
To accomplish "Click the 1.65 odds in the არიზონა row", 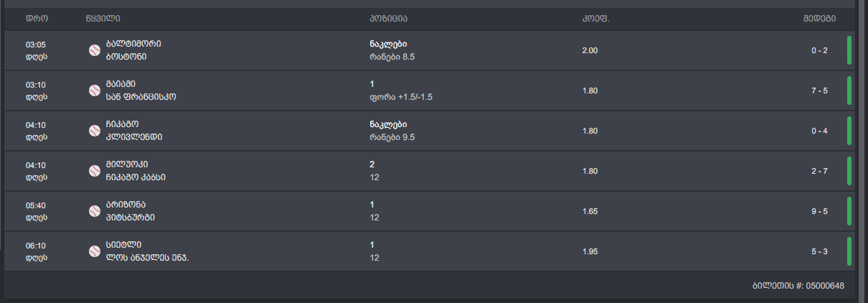I will tap(590, 211).
